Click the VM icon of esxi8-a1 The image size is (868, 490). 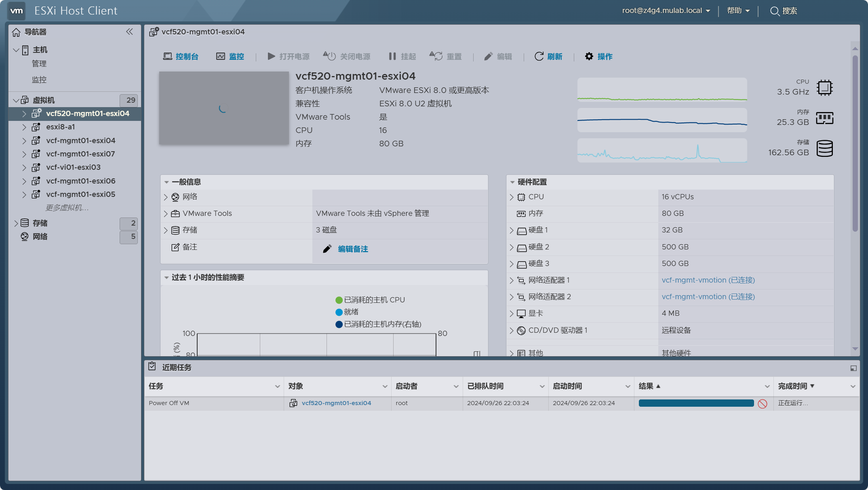tap(36, 127)
